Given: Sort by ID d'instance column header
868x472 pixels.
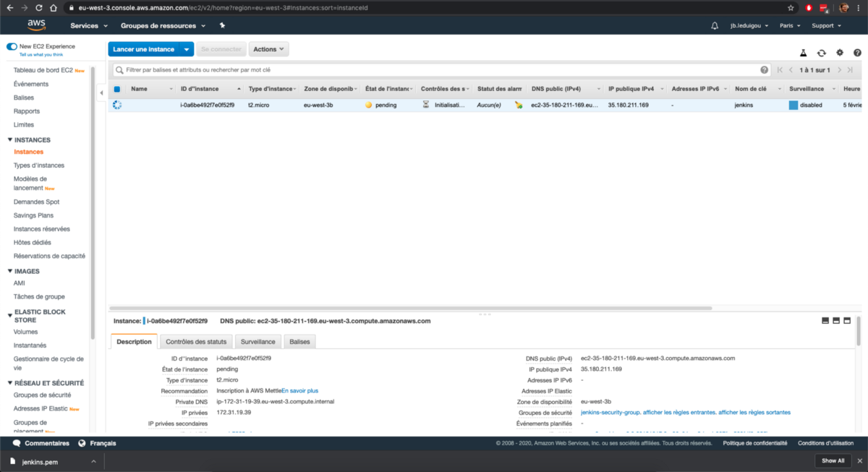Looking at the screenshot, I should 199,89.
